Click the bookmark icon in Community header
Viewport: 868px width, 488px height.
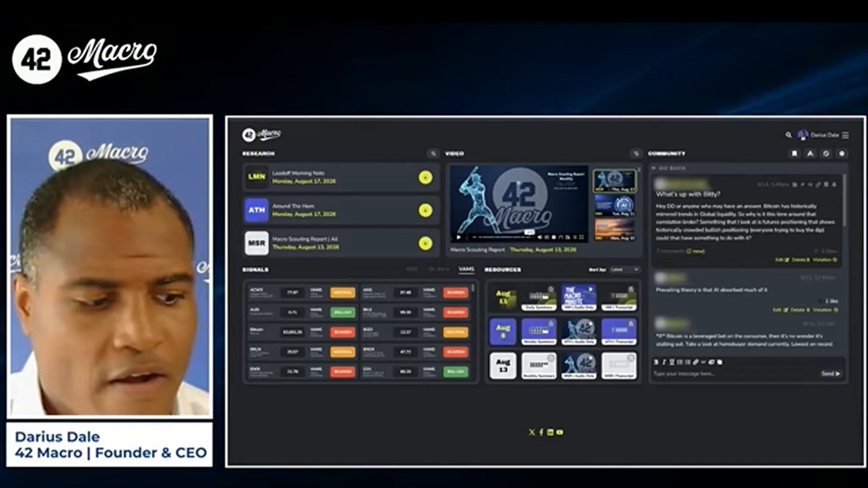[x=794, y=153]
